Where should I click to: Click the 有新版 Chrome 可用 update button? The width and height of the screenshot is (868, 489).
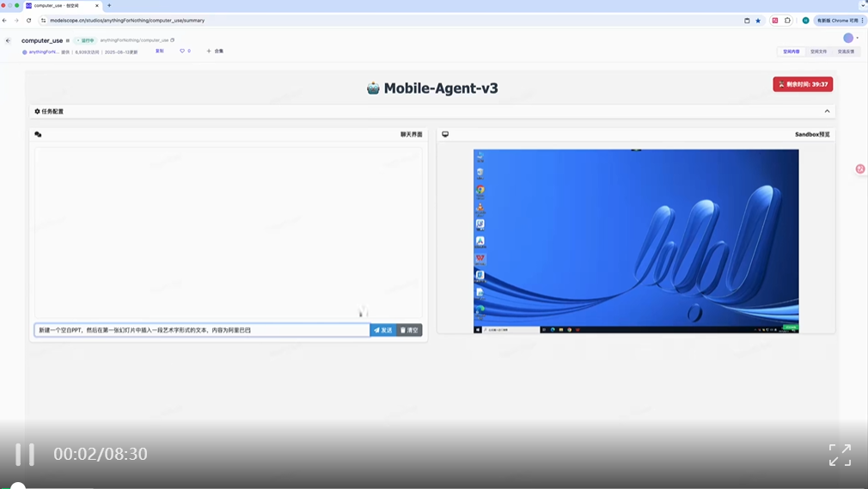pos(838,21)
